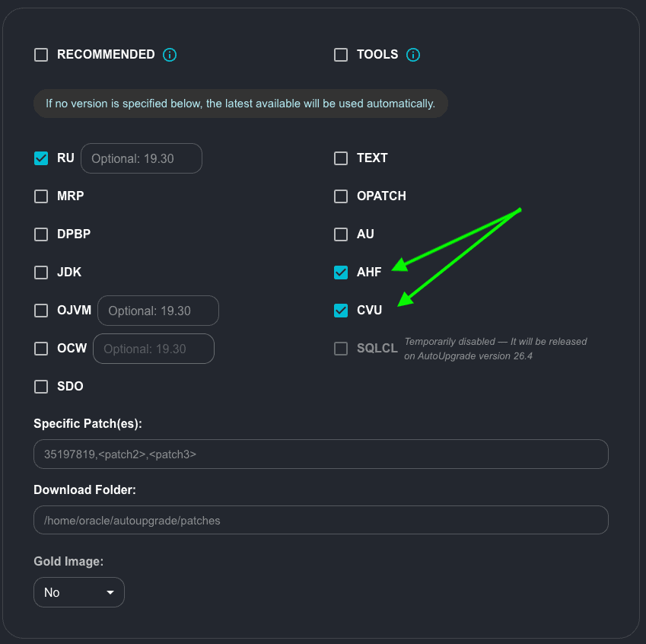Open the Gold Image dropdown
The width and height of the screenshot is (646, 644).
click(x=79, y=592)
